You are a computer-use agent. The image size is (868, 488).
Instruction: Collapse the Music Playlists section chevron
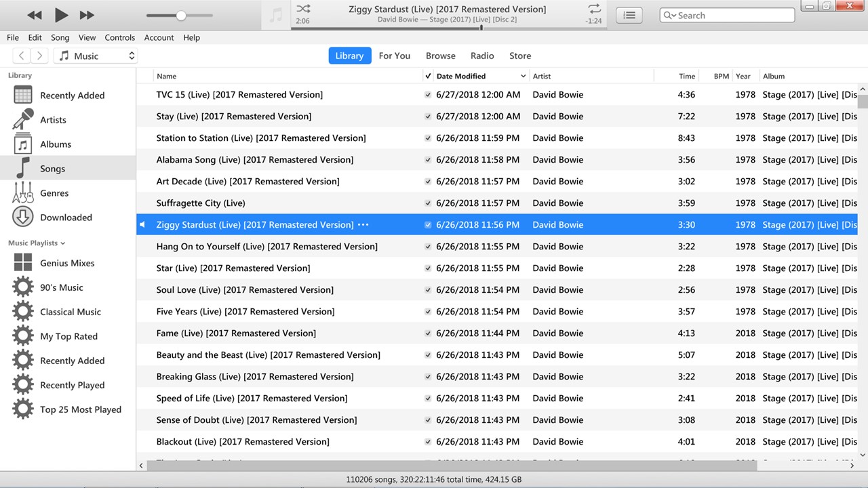tap(63, 243)
